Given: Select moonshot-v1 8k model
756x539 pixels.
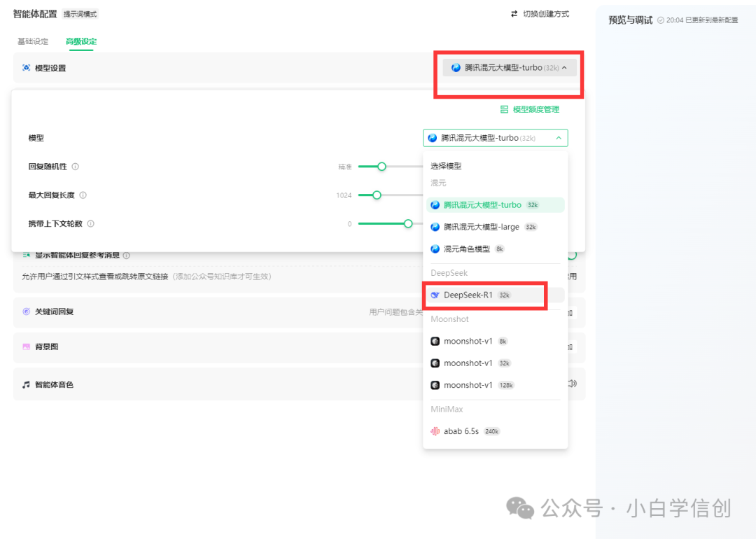Looking at the screenshot, I should point(495,342).
